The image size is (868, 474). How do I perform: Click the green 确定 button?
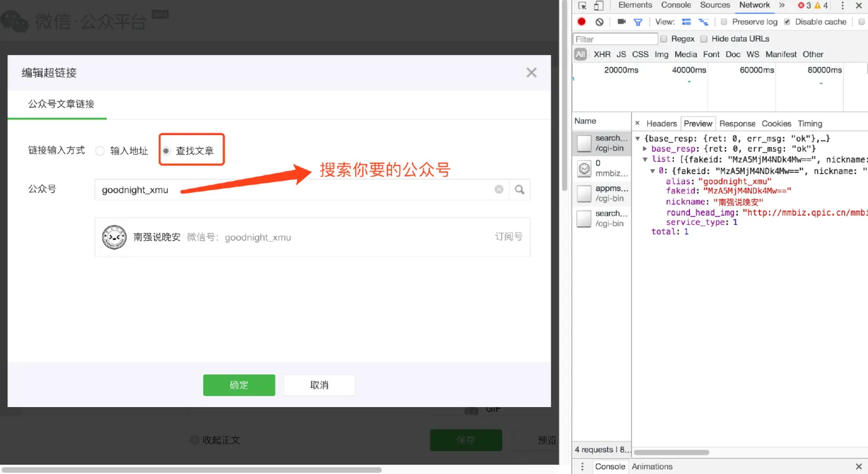click(239, 385)
